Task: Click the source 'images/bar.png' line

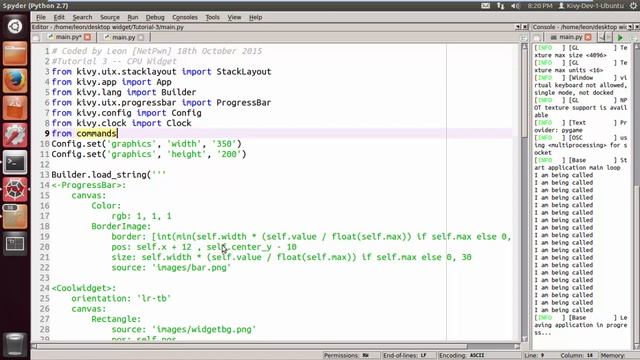Action: point(171,267)
